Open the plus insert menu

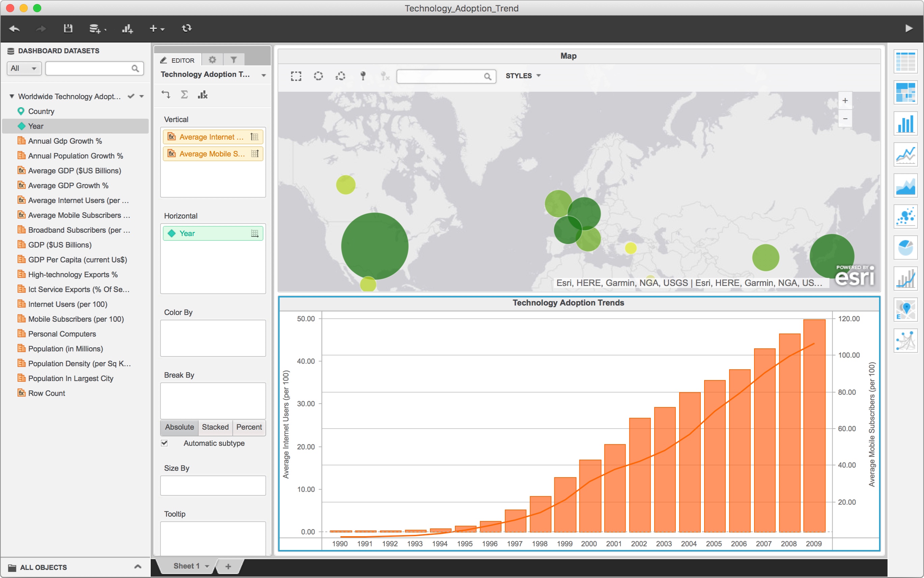157,29
